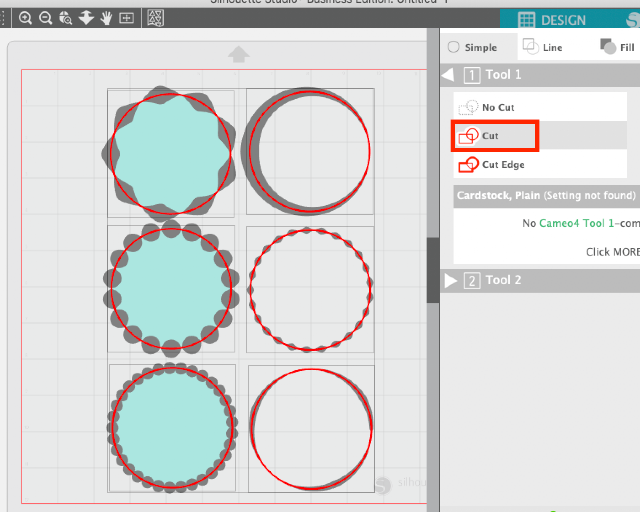Select the middle-right scalloped ring shape
Viewport: 640px width, 512px height.
click(x=310, y=289)
